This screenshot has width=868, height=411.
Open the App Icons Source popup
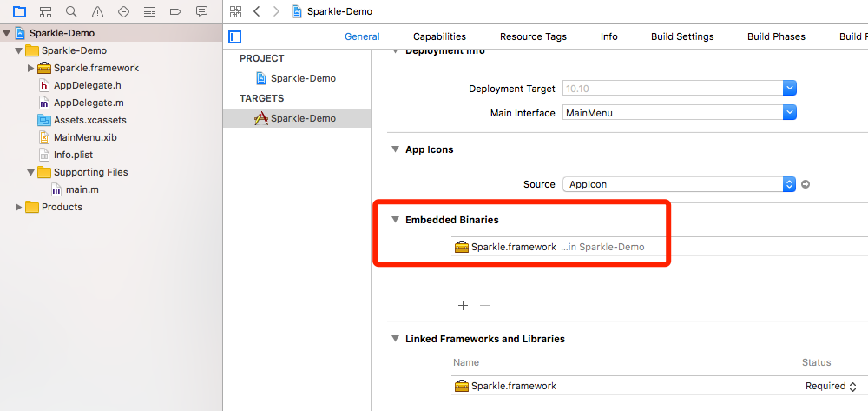[680, 184]
